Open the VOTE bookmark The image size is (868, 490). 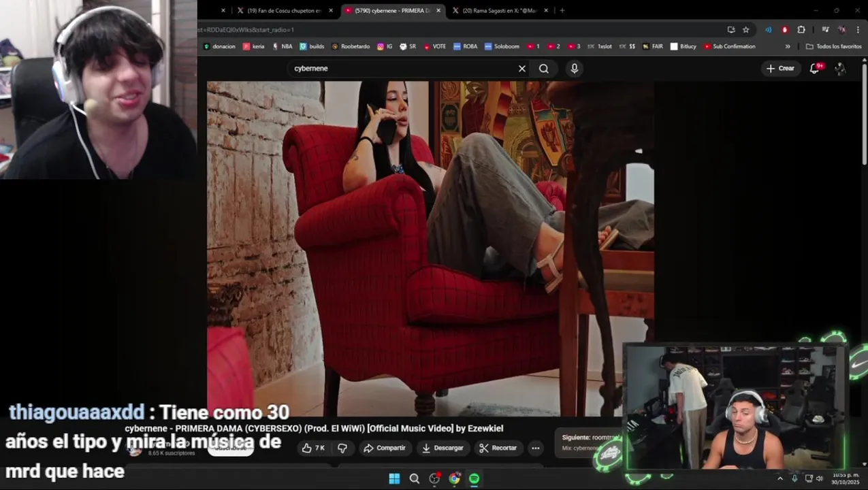click(x=434, y=46)
